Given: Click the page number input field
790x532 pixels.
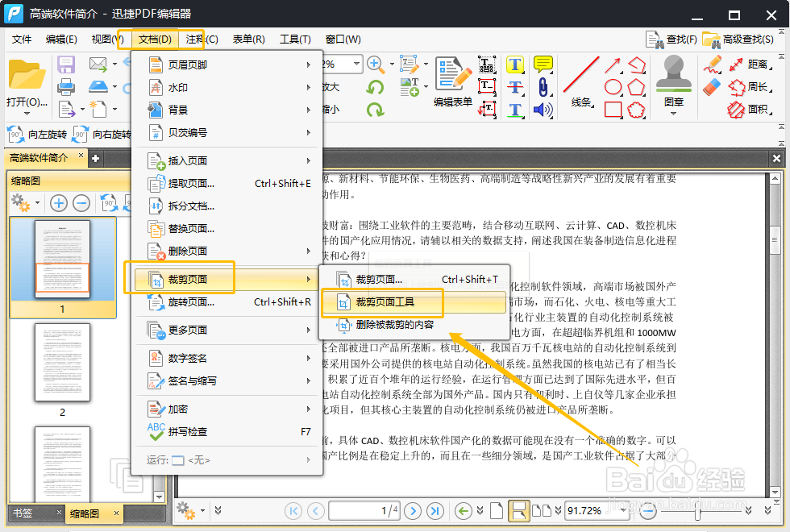Looking at the screenshot, I should [x=365, y=511].
